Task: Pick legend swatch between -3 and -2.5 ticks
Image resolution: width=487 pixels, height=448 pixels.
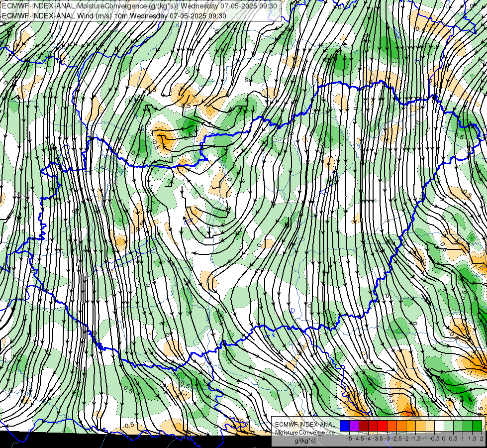Action: point(392,426)
